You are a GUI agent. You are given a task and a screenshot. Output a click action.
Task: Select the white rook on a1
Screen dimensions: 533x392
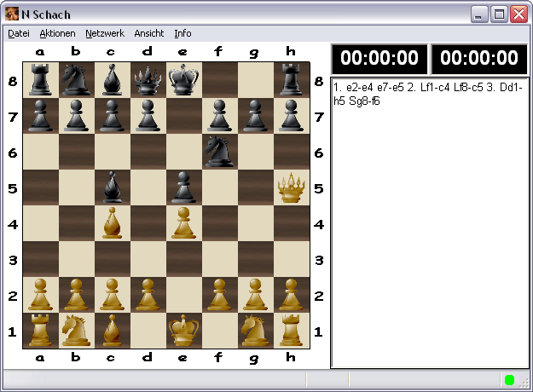click(x=40, y=331)
